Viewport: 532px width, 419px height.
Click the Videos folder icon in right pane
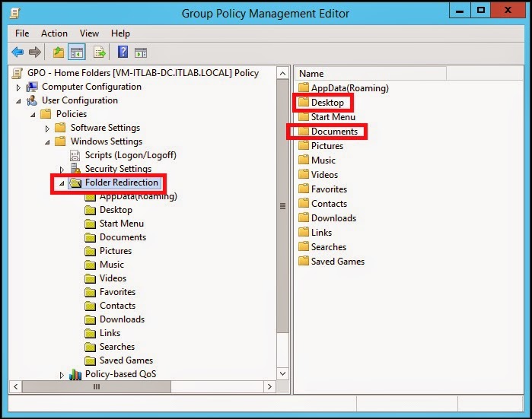pos(304,175)
